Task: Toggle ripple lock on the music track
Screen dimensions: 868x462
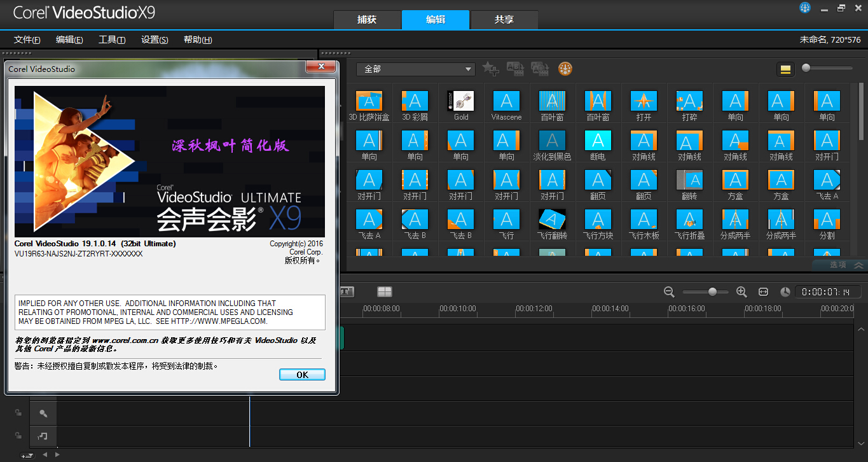Action: (x=18, y=435)
